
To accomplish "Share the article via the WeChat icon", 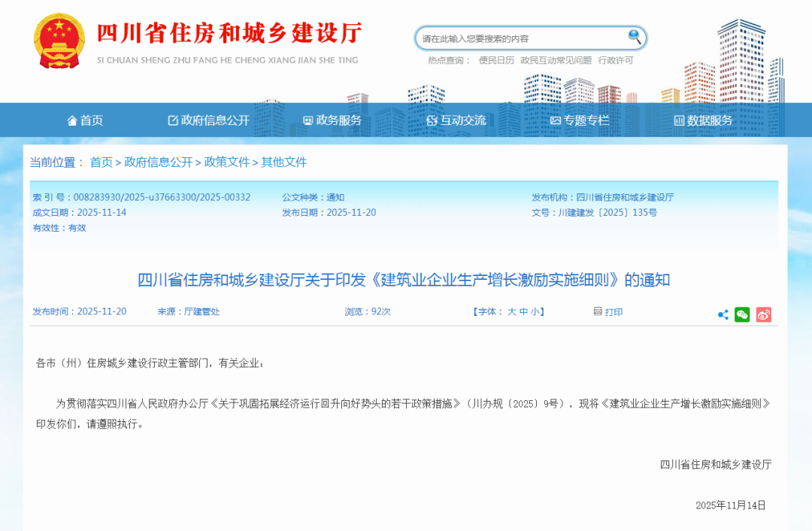I will tap(743, 314).
